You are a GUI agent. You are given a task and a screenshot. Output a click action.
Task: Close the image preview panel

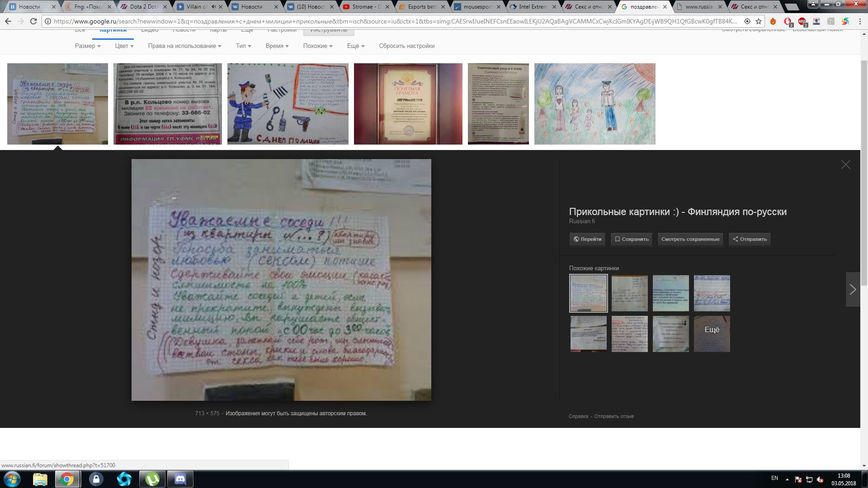point(845,165)
